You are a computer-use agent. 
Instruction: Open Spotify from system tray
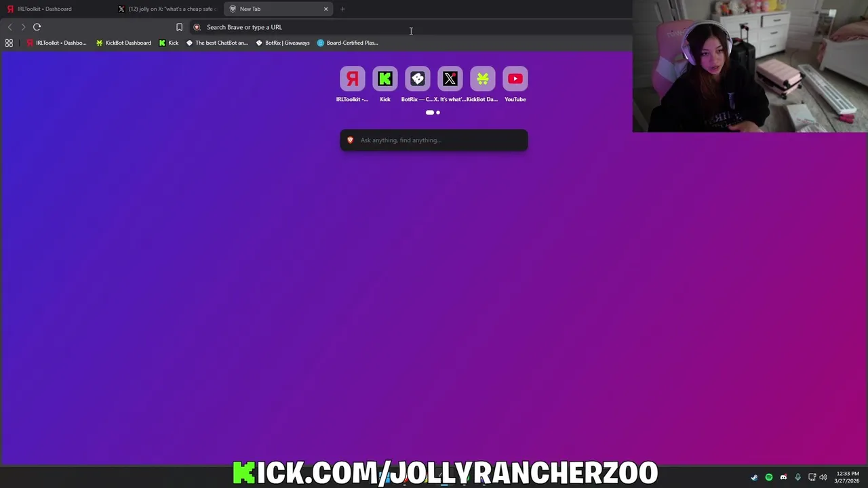pos(769,477)
